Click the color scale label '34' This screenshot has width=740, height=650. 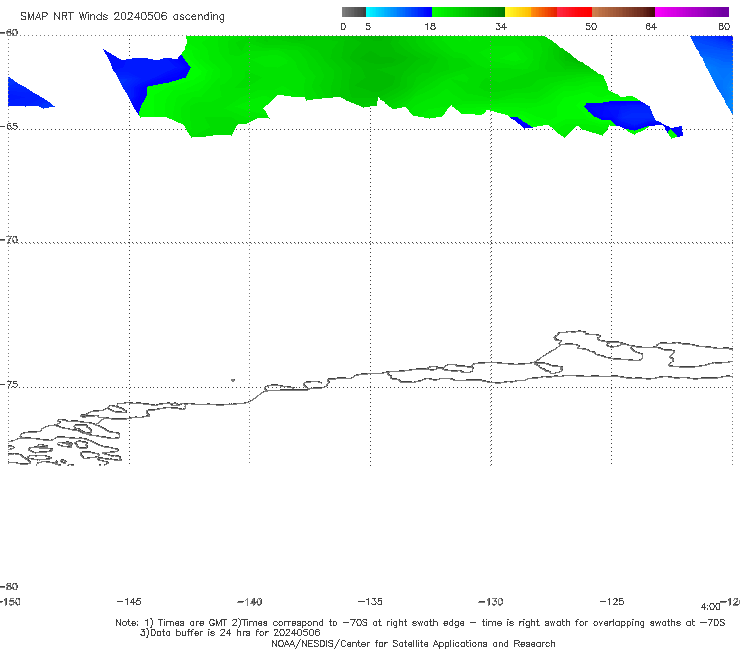coord(501,27)
